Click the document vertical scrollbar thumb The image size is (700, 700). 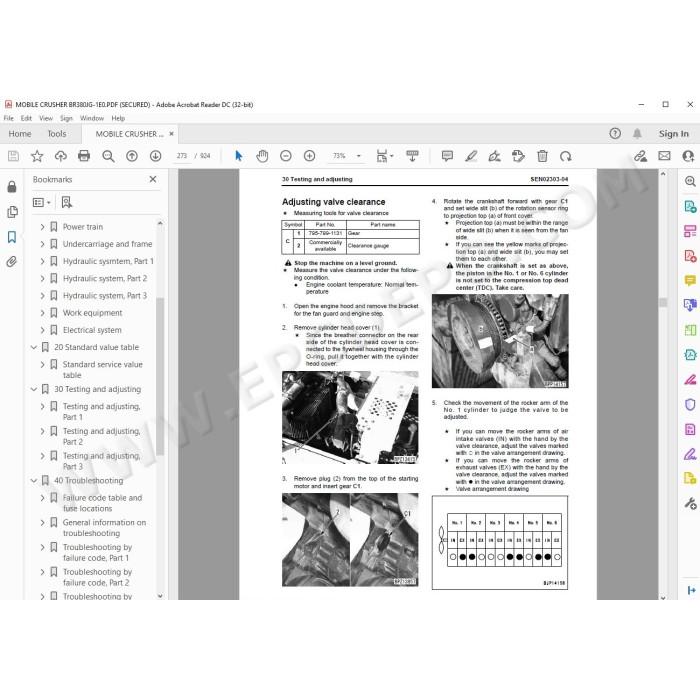663,303
